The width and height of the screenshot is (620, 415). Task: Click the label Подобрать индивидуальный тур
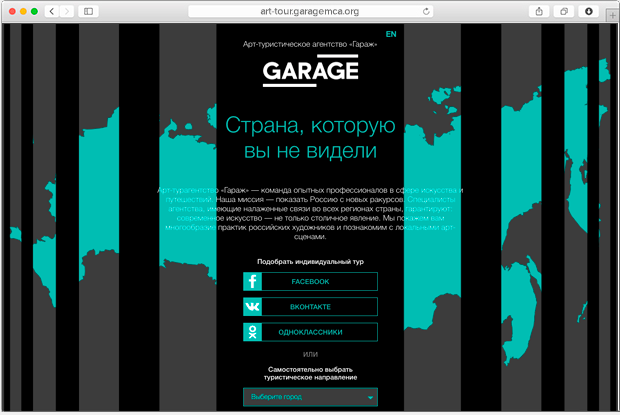click(x=310, y=262)
